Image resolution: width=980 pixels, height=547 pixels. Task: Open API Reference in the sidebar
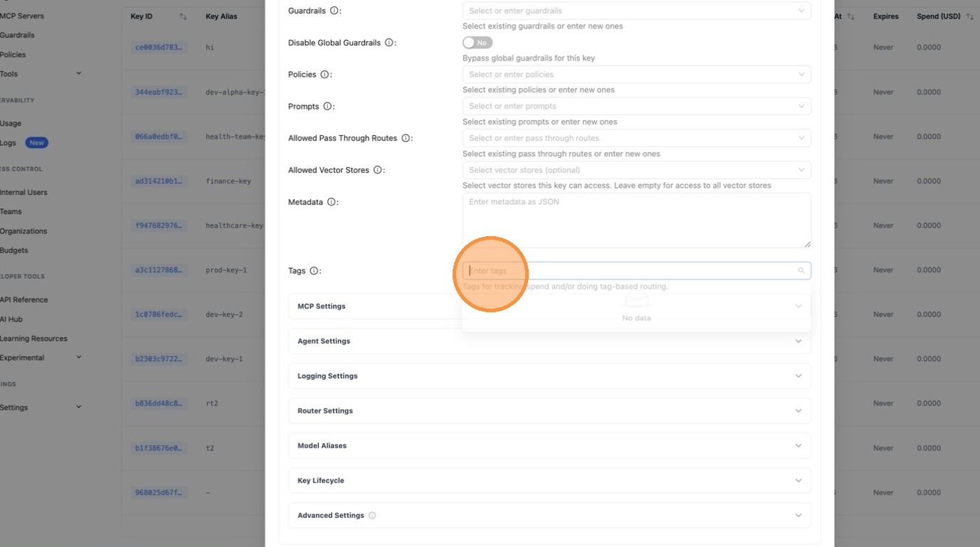point(24,300)
